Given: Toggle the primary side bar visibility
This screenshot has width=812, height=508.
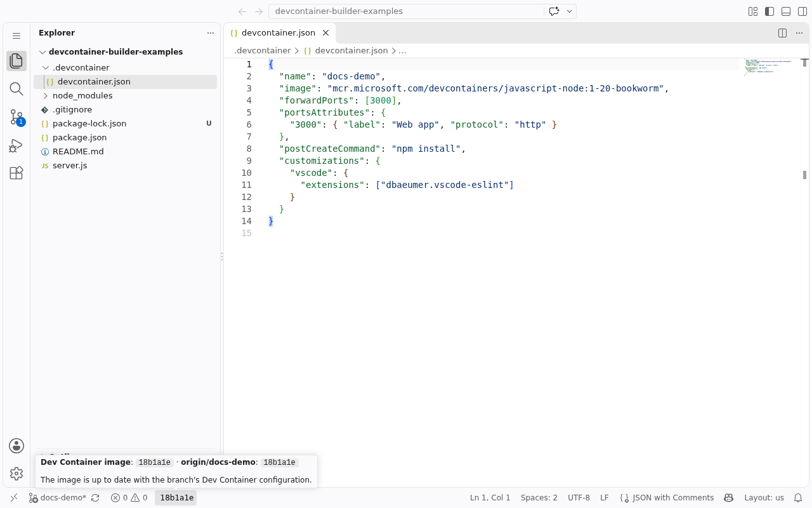Looking at the screenshot, I should click(x=769, y=11).
